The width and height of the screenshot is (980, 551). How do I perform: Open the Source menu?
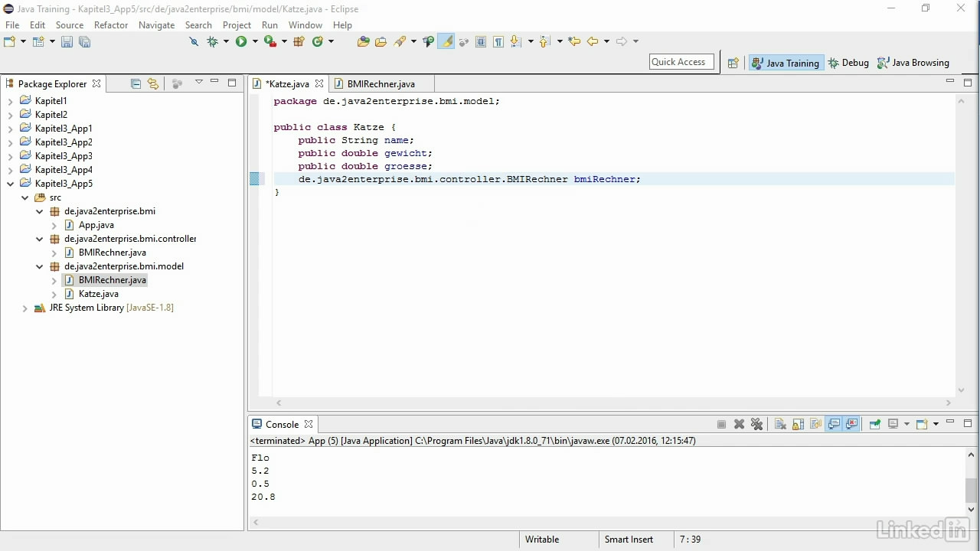[x=69, y=24]
